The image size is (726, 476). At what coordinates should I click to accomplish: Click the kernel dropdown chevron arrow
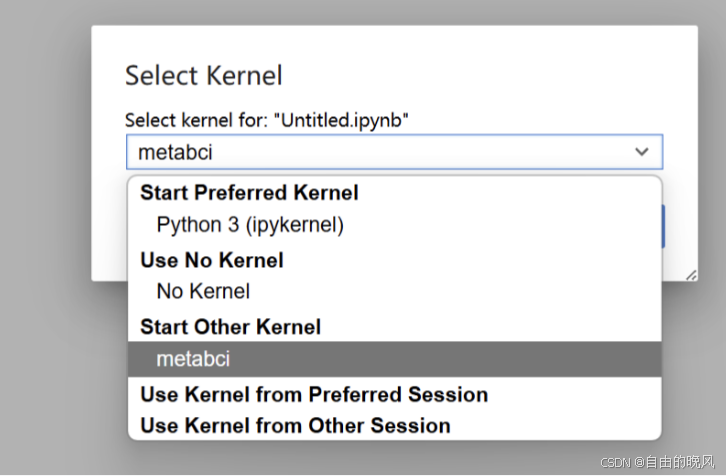641,152
